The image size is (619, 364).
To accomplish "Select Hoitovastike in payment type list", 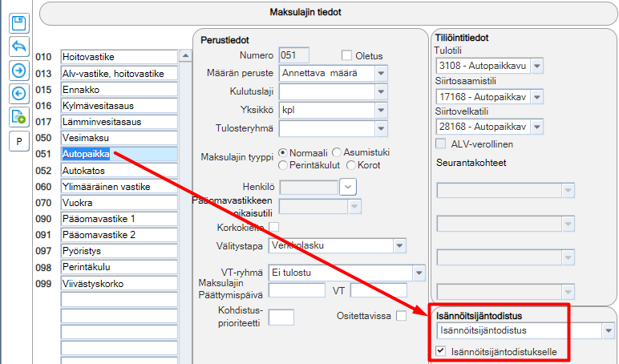I will 119,57.
